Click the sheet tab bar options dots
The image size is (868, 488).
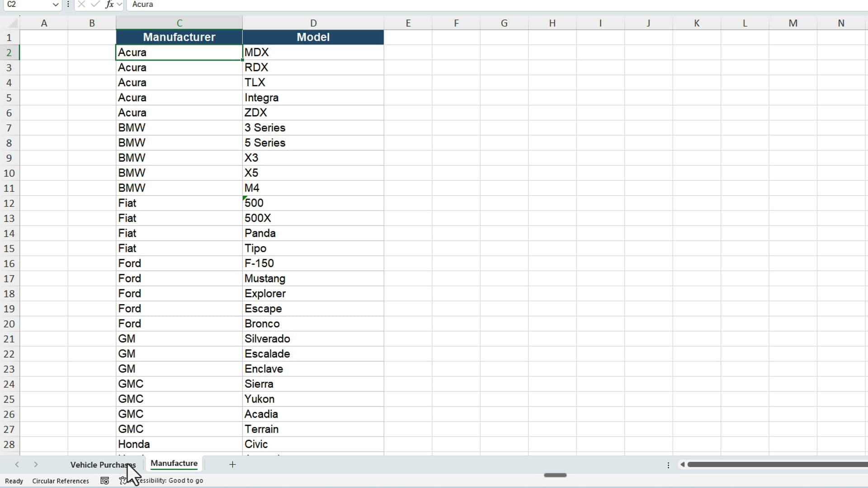tap(668, 465)
